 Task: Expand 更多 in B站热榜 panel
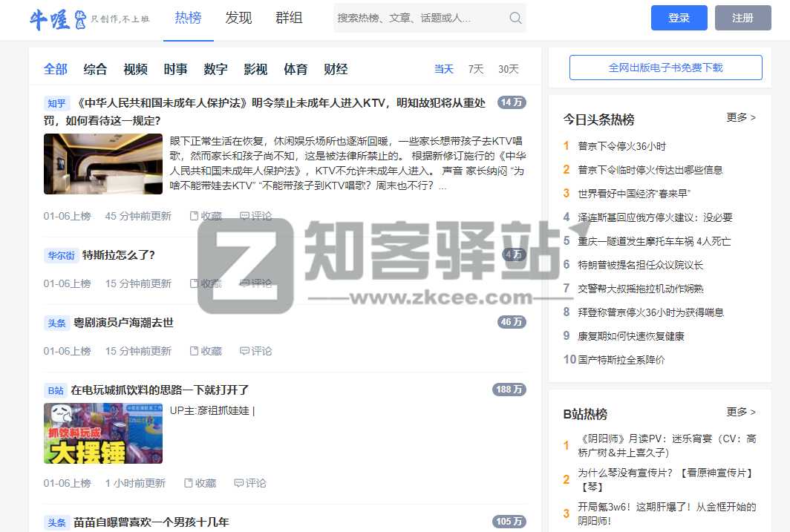click(740, 412)
